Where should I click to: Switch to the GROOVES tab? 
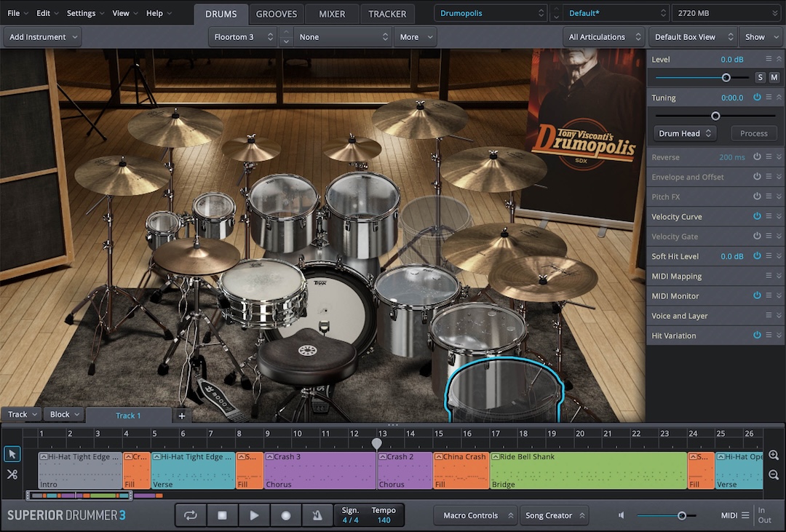276,13
